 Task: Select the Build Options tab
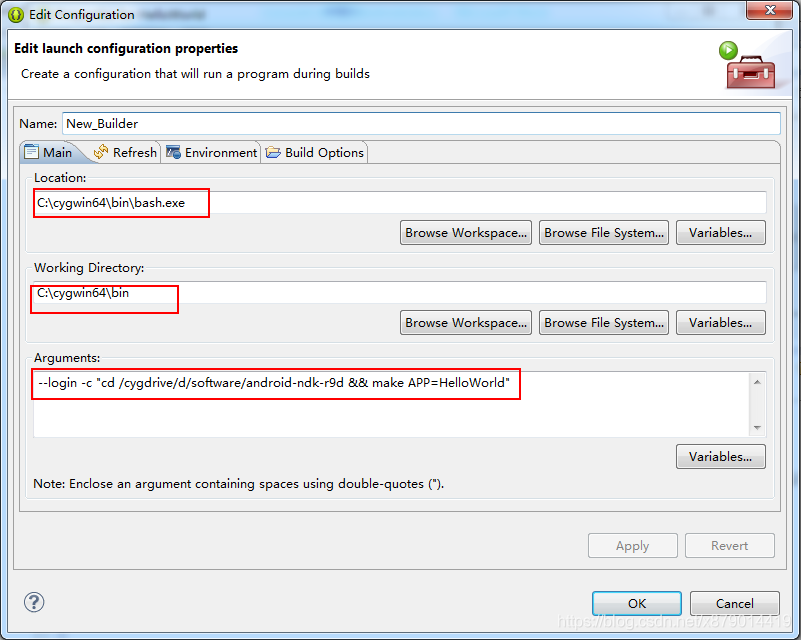(315, 152)
